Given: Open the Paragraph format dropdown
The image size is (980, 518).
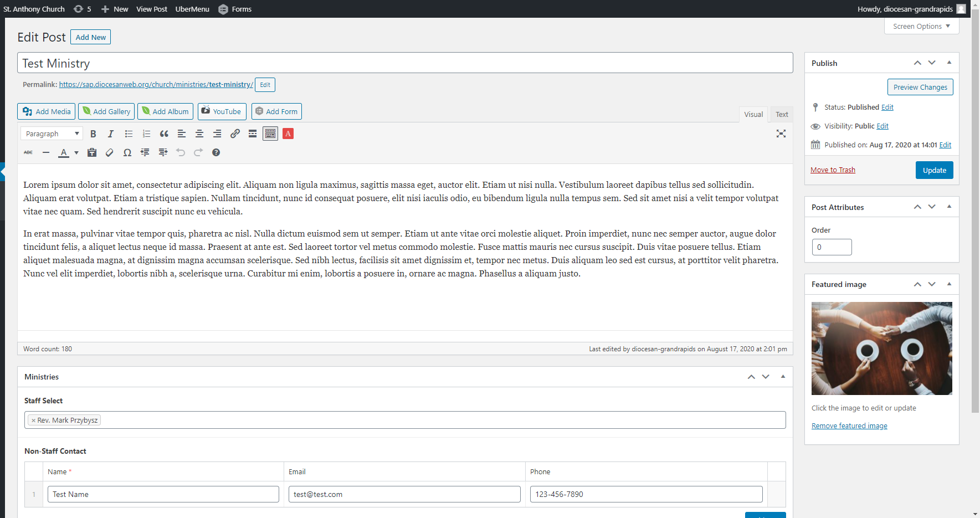Looking at the screenshot, I should tap(52, 134).
